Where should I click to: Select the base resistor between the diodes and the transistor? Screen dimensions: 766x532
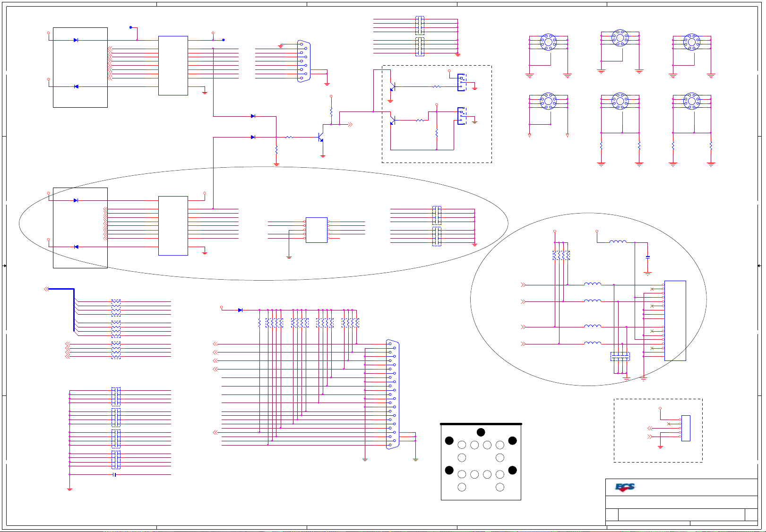click(289, 137)
